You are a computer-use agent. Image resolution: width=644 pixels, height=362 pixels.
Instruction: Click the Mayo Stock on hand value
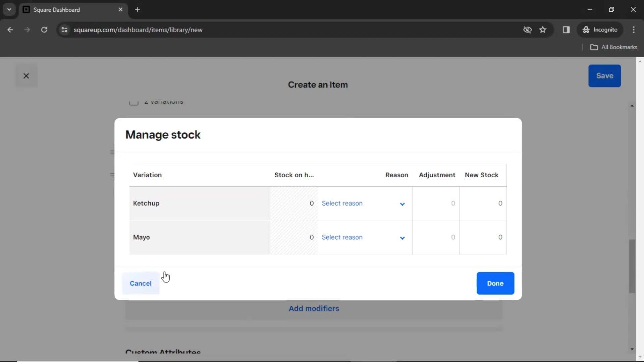(312, 237)
